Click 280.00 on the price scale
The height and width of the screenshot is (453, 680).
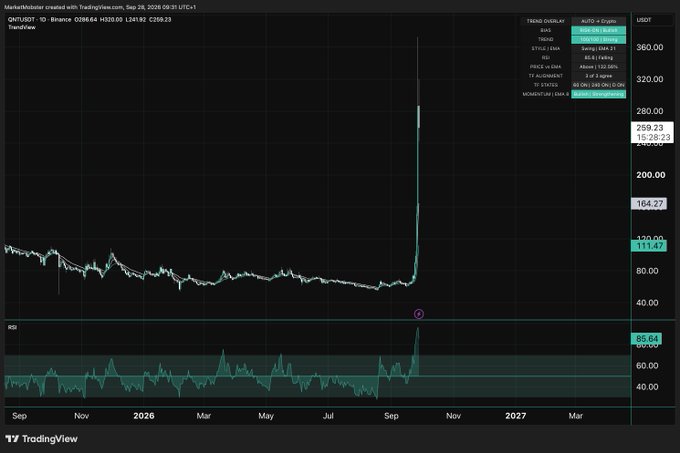point(650,111)
